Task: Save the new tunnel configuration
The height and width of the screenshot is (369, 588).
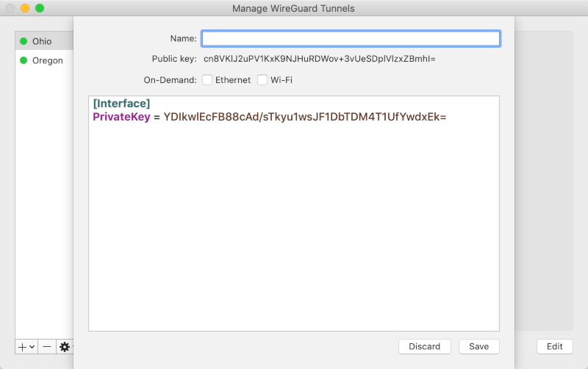Action: tap(479, 346)
